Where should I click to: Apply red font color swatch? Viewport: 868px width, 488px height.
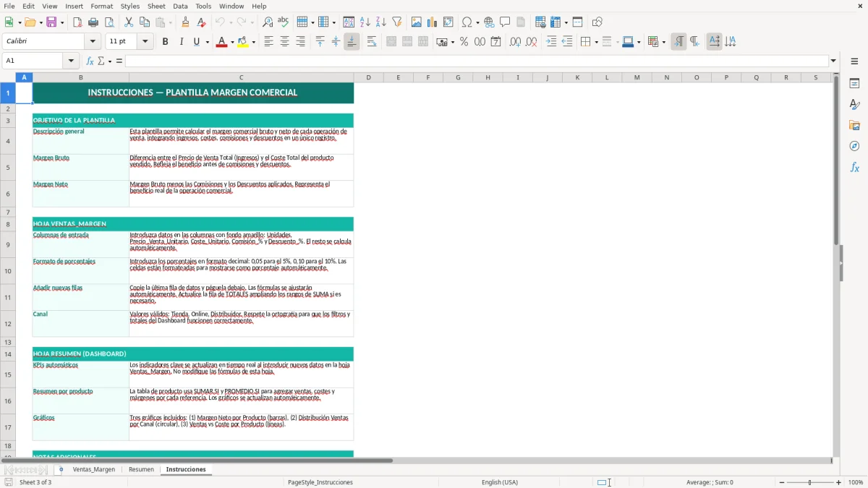click(221, 42)
